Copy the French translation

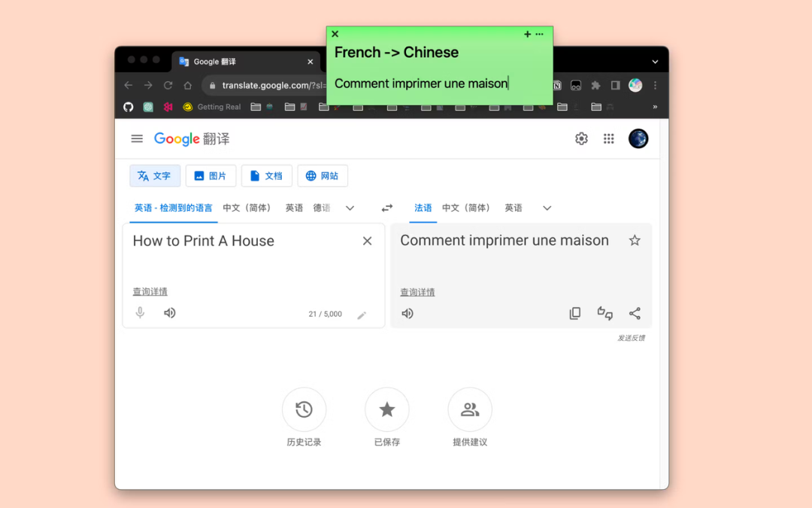click(575, 313)
